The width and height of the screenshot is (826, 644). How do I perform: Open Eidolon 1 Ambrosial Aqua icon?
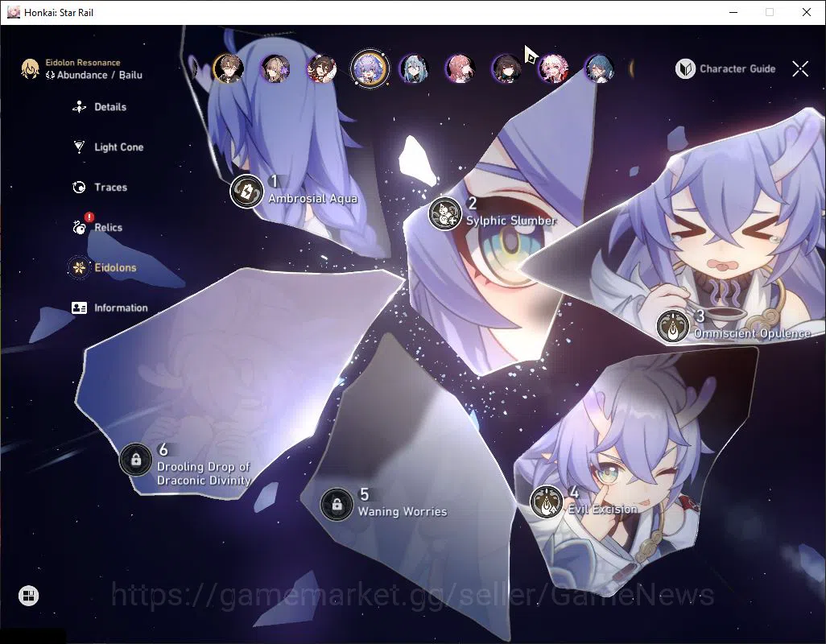(x=246, y=191)
